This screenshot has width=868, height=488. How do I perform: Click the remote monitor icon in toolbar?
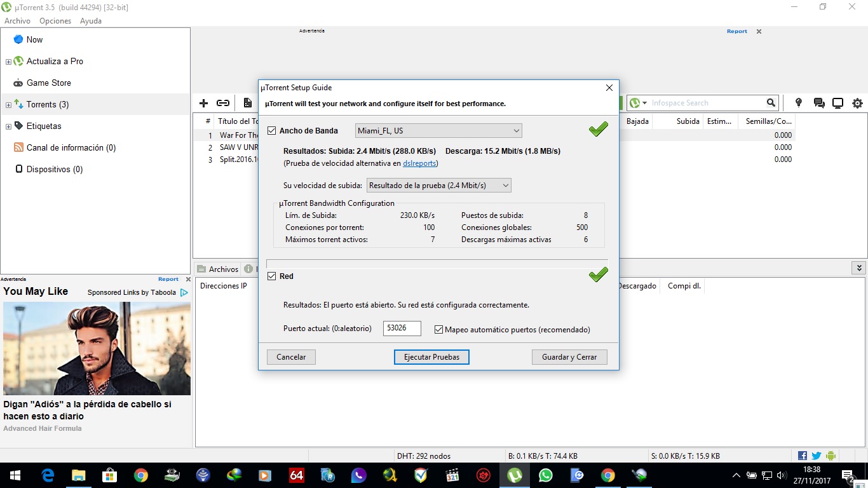[837, 103]
